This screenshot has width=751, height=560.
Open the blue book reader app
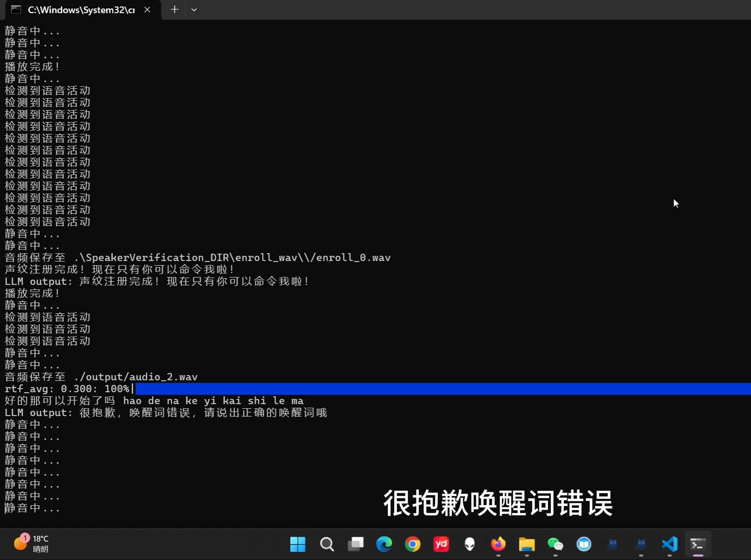[584, 544]
